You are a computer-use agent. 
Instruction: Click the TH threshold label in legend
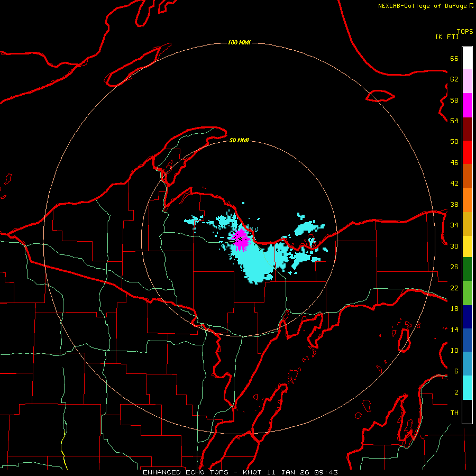(x=454, y=413)
